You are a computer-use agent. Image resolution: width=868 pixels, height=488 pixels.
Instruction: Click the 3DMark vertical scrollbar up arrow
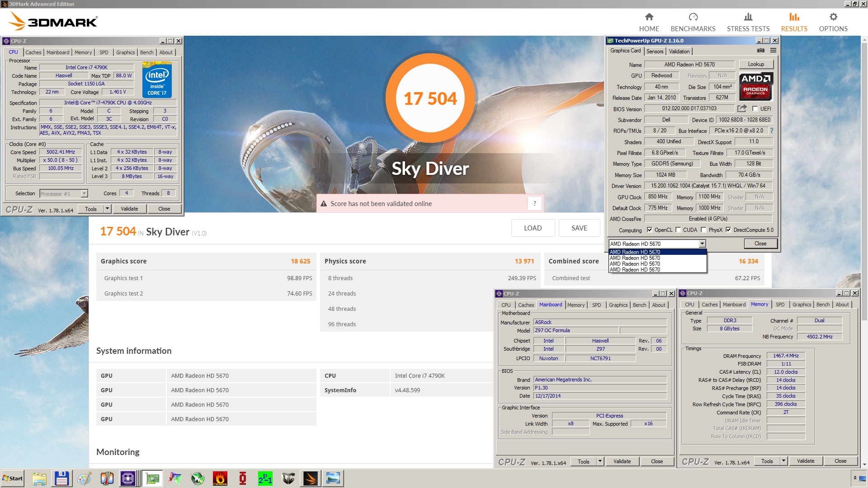click(864, 40)
